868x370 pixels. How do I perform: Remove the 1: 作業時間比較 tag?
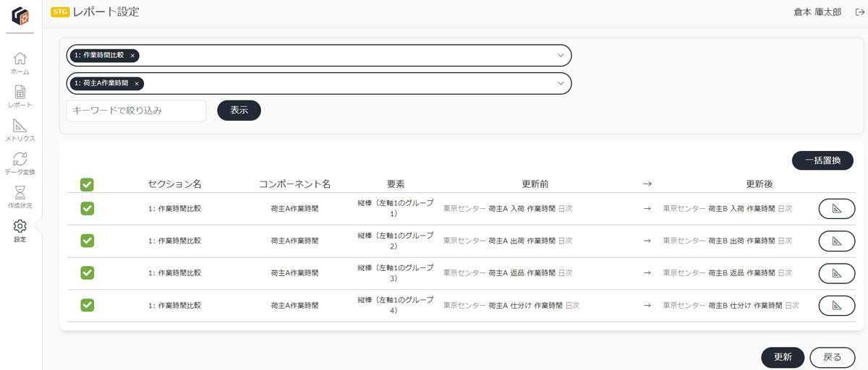coord(132,56)
